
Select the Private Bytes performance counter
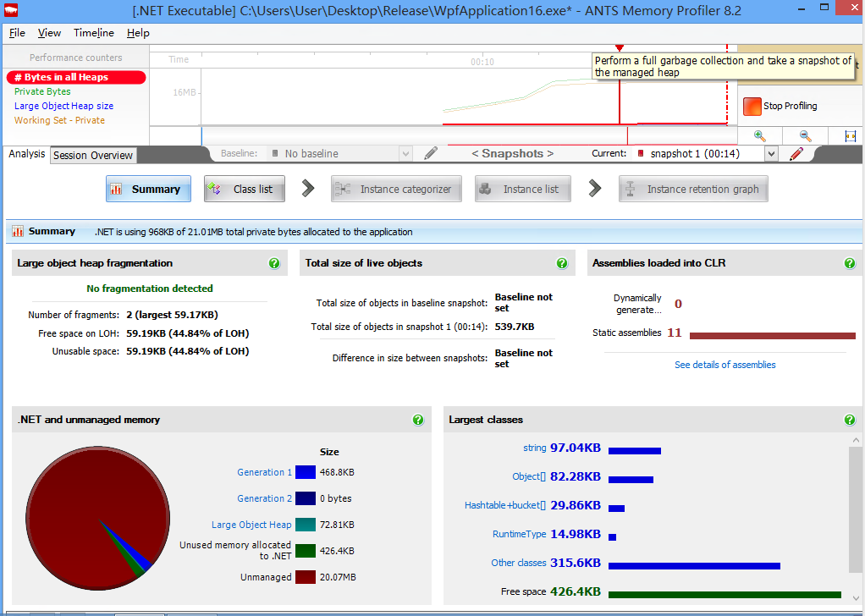(x=42, y=91)
